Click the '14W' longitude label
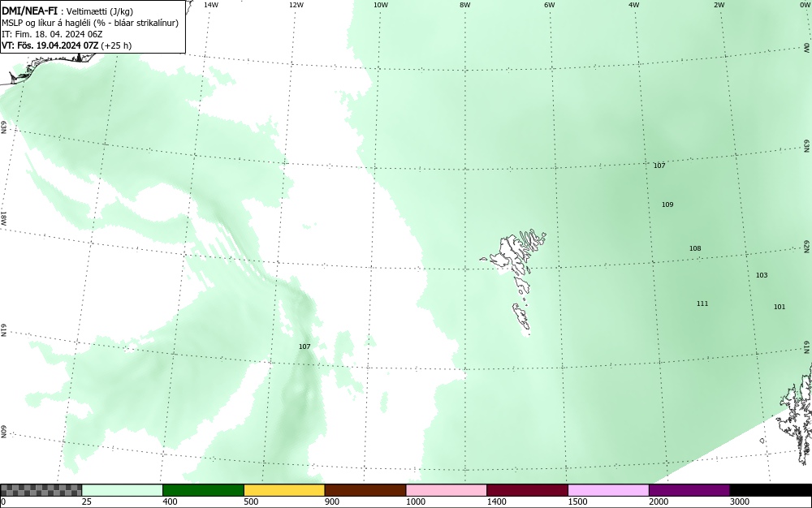The image size is (812, 508). tap(211, 5)
